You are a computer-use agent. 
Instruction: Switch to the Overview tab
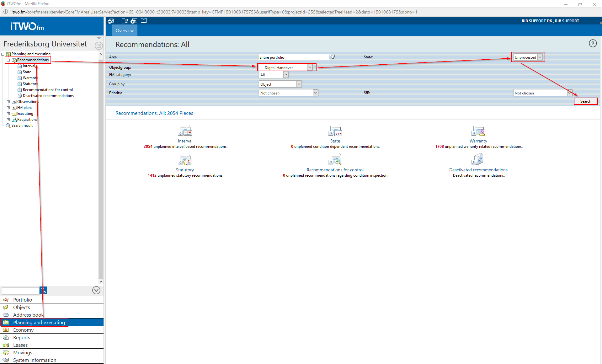(125, 30)
